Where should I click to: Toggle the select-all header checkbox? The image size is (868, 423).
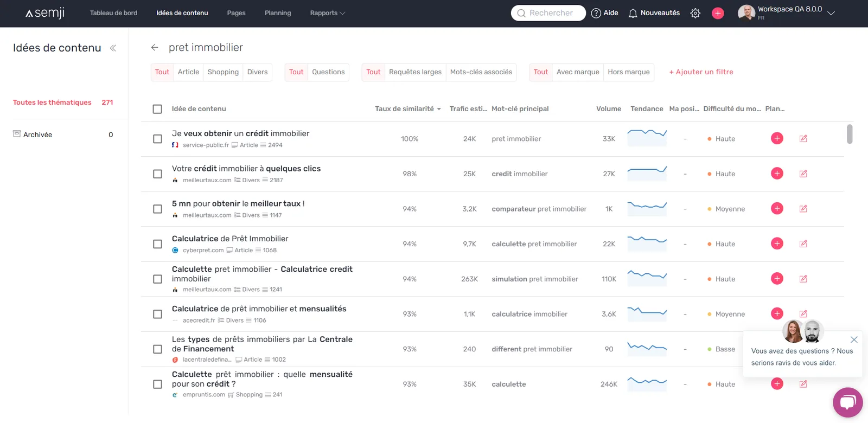click(157, 109)
